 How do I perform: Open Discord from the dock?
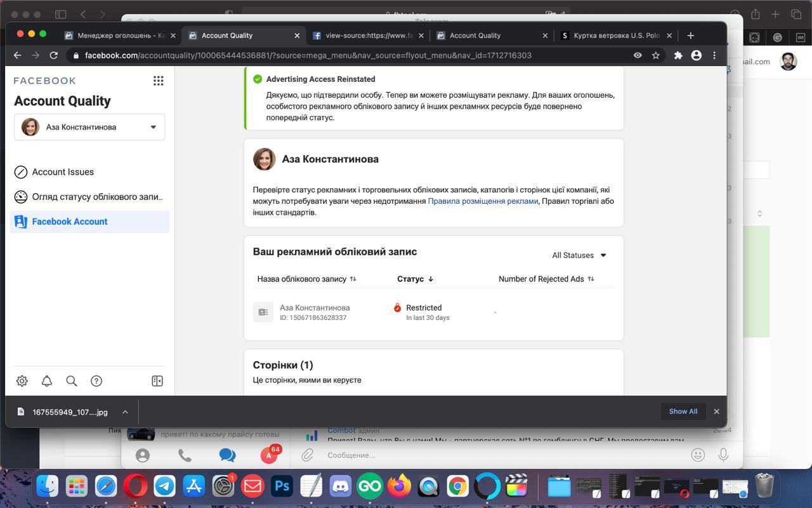[x=341, y=487]
